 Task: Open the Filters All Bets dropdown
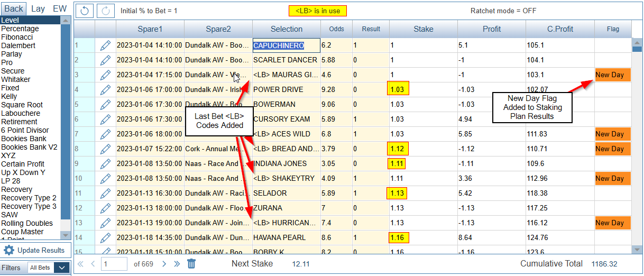(x=49, y=268)
